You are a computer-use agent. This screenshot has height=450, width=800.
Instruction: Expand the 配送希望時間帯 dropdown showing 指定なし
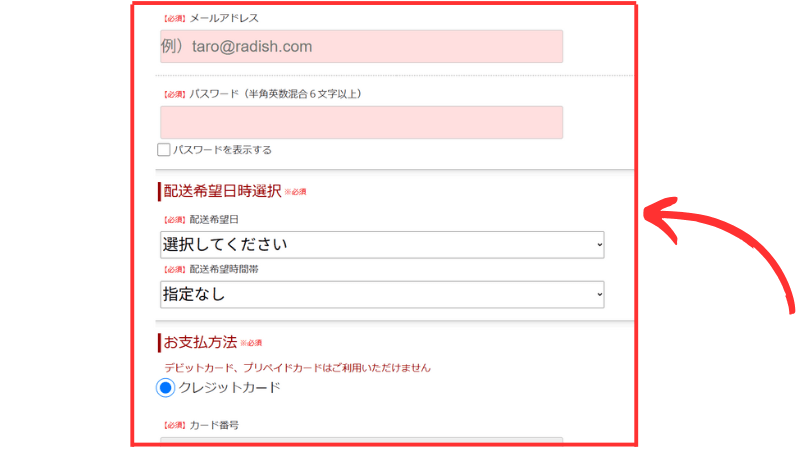click(x=381, y=294)
